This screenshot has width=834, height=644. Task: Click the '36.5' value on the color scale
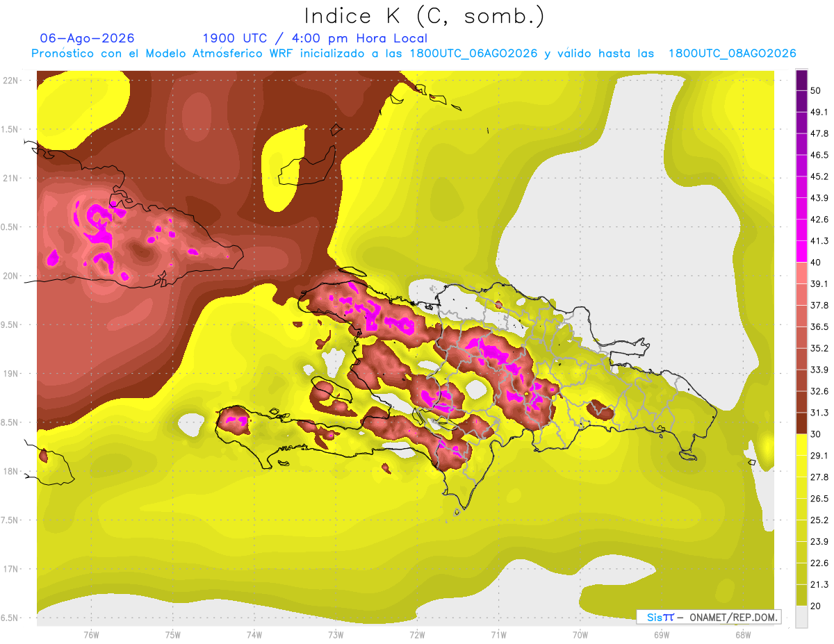tap(819, 327)
